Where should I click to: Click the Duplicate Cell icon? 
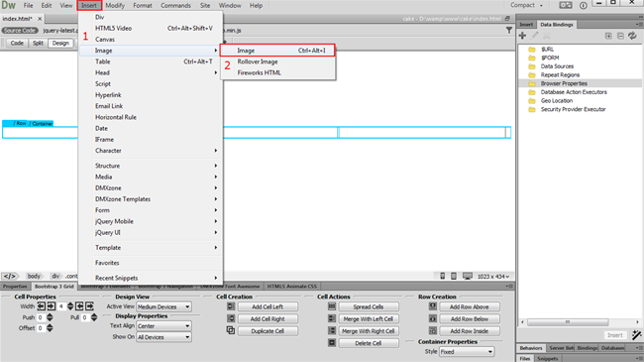click(231, 330)
